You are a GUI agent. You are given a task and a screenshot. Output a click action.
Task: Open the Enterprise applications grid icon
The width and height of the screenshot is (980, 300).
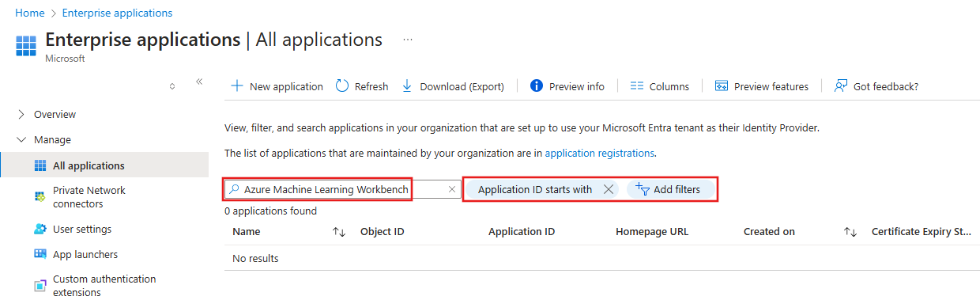pos(26,45)
